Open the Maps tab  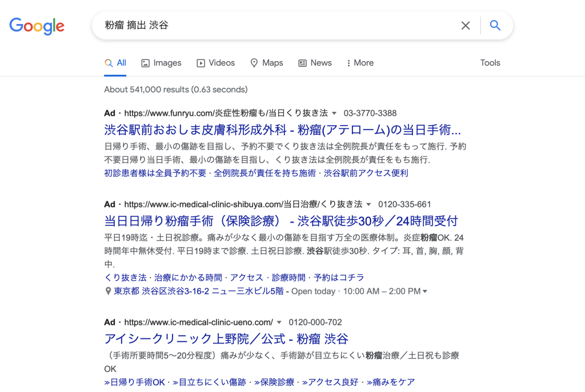pos(266,63)
